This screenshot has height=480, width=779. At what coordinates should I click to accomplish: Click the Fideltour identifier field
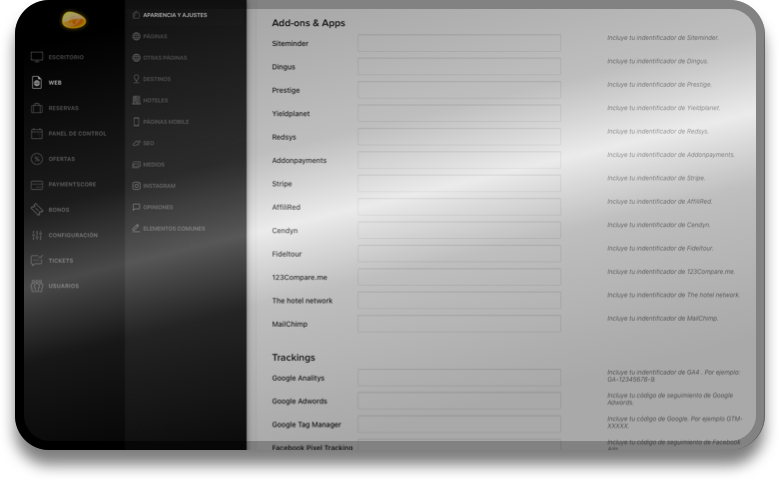(459, 253)
